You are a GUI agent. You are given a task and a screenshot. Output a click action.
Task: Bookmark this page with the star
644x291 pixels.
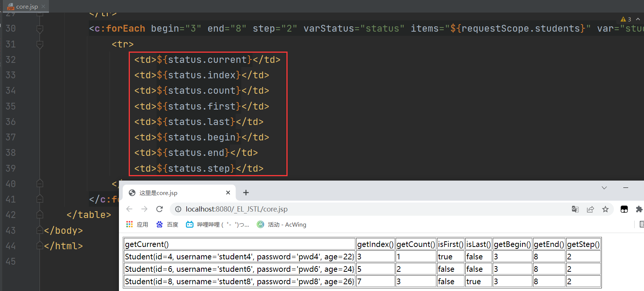point(605,209)
